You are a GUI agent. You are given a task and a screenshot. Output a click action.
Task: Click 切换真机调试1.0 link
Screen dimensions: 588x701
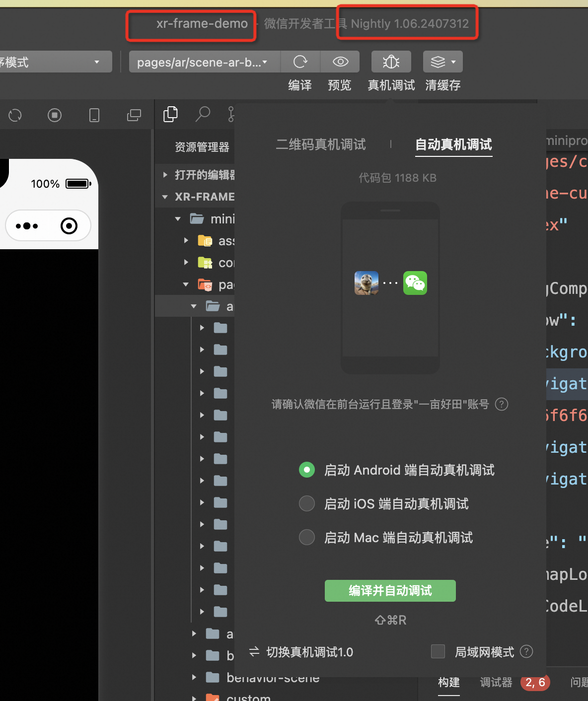coord(310,652)
